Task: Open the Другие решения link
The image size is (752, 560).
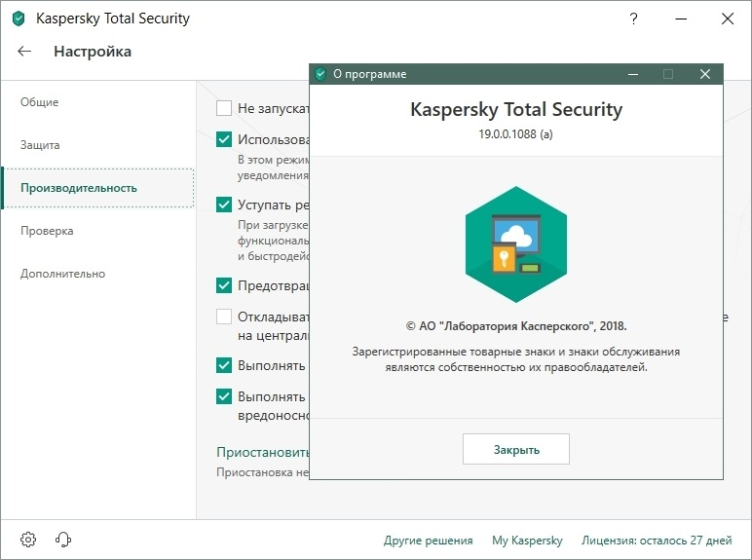Action: point(428,541)
